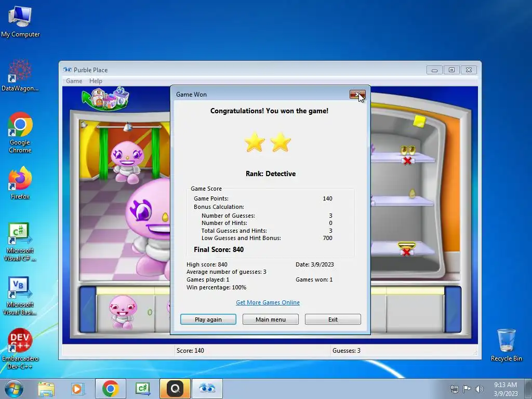Click the "Final Score: 840" text
This screenshot has width=532, height=399.
219,249
